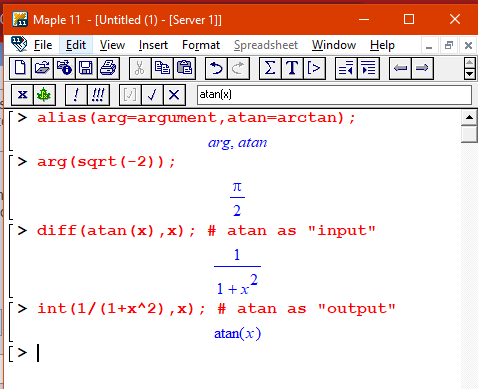Open the File menu
The image size is (478, 389).
pos(43,45)
